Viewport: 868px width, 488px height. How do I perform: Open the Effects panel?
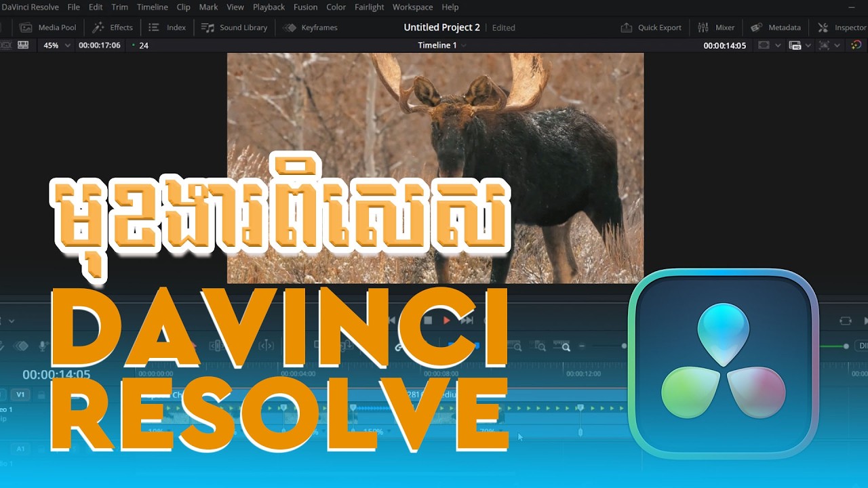pos(113,27)
